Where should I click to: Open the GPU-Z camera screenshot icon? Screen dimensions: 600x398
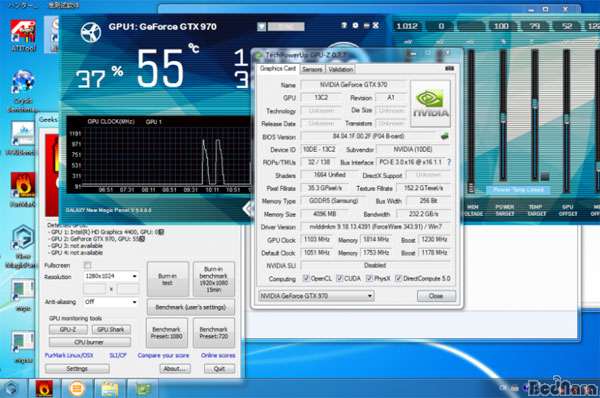click(450, 69)
